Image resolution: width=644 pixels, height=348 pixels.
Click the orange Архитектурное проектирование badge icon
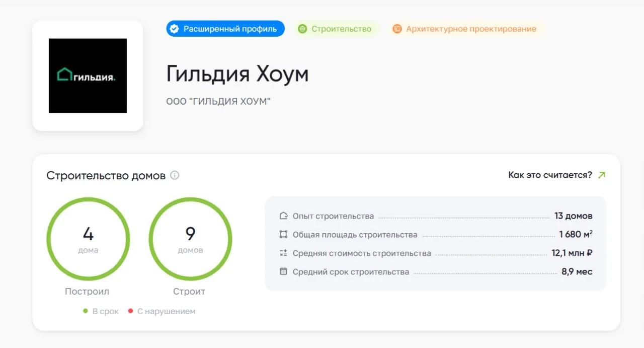pyautogui.click(x=397, y=29)
